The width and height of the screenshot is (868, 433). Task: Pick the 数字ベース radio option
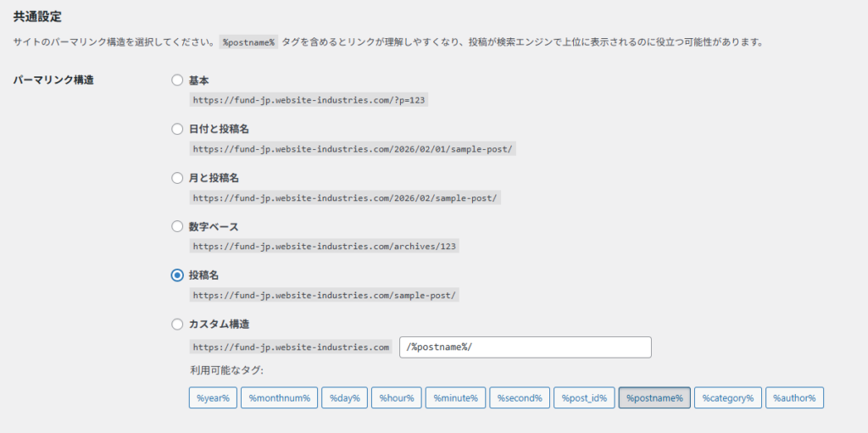coord(177,226)
